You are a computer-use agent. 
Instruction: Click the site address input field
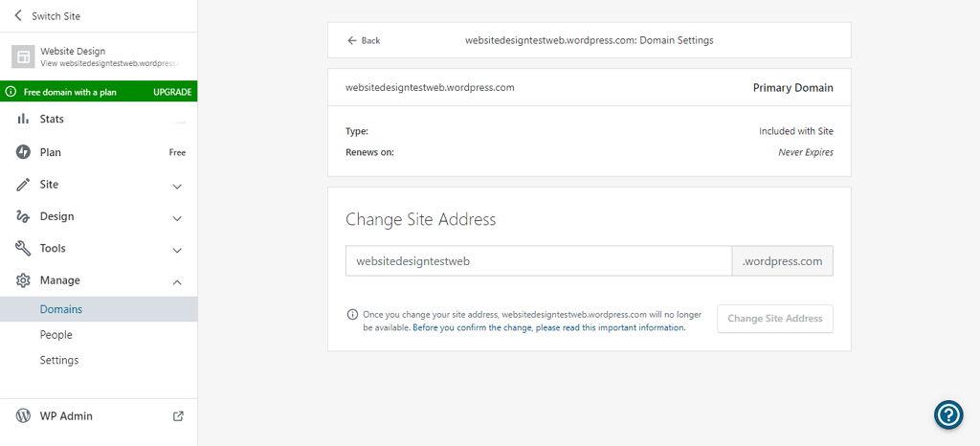coord(539,261)
